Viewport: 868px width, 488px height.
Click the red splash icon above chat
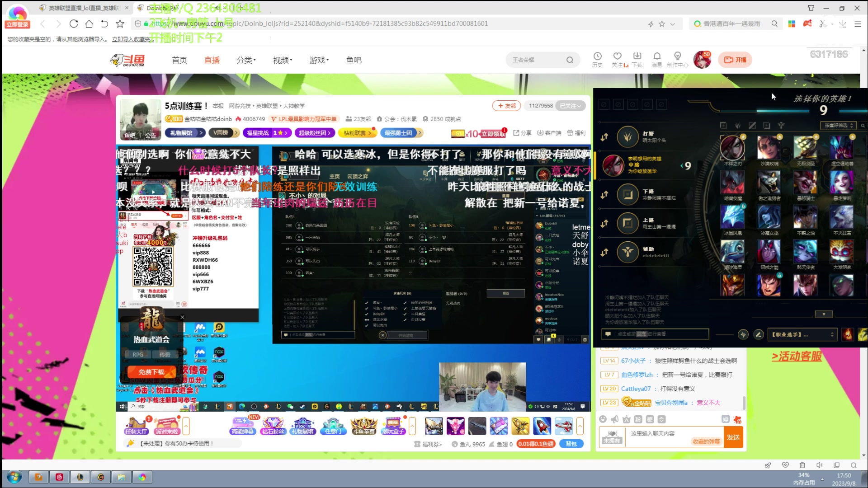(737, 419)
